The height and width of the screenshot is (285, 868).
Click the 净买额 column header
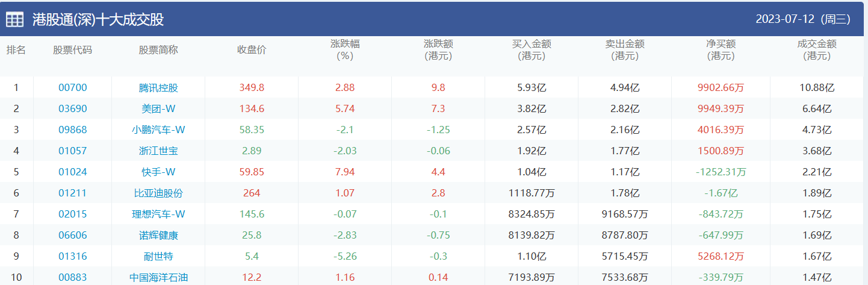pos(721,50)
